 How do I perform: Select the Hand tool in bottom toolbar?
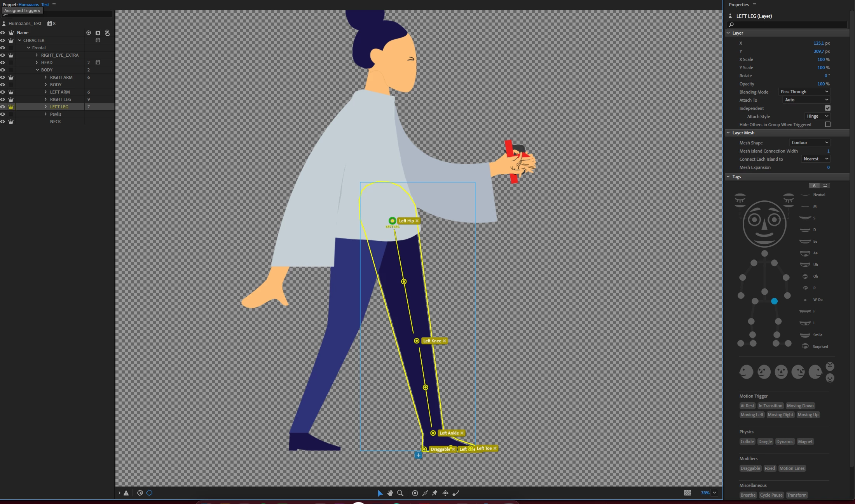click(x=390, y=493)
